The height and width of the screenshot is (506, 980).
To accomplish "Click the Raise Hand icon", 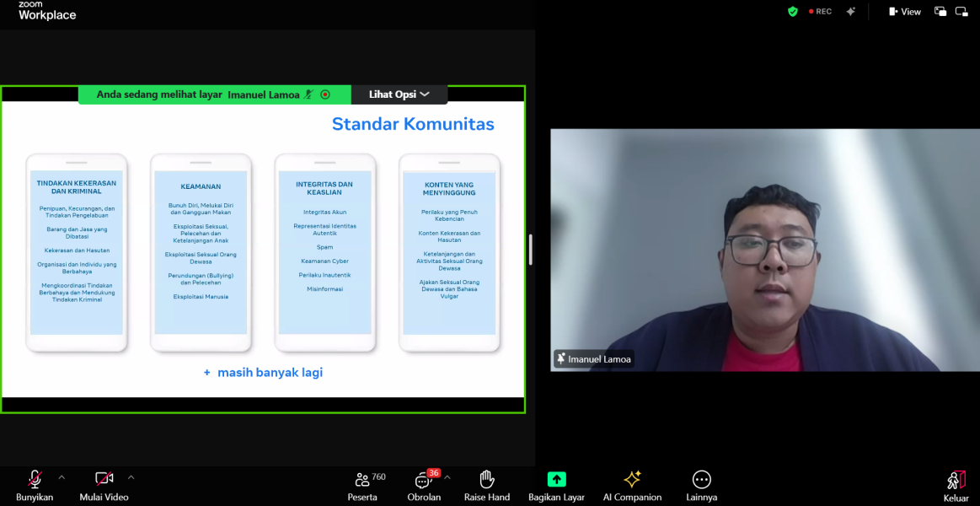I will point(486,480).
